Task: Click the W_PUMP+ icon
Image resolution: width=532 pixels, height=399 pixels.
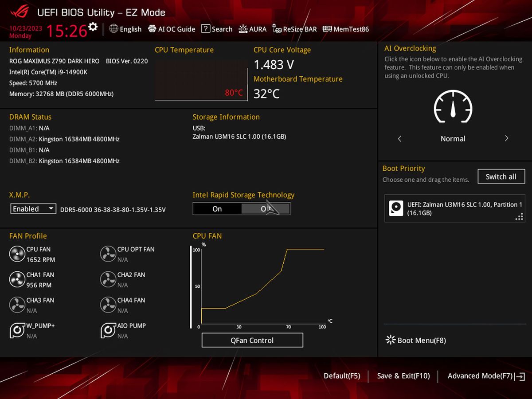Action: (x=17, y=330)
